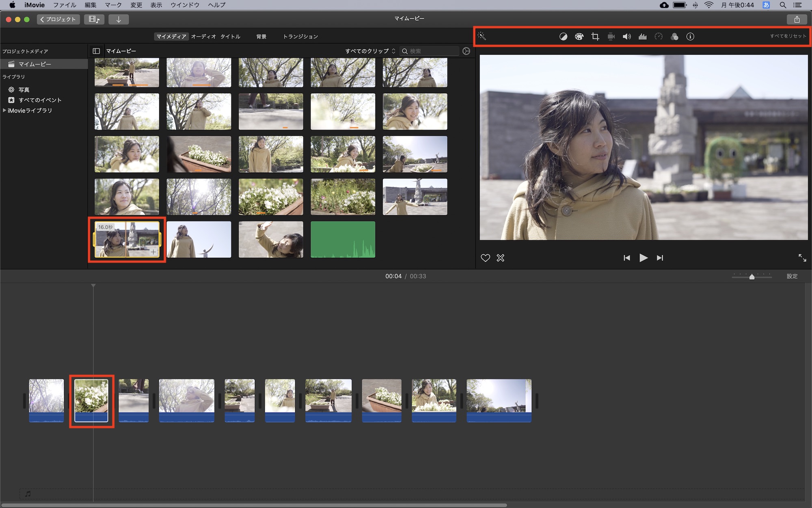
Task: Click すべてをリセット to reset adjustments
Action: click(788, 36)
